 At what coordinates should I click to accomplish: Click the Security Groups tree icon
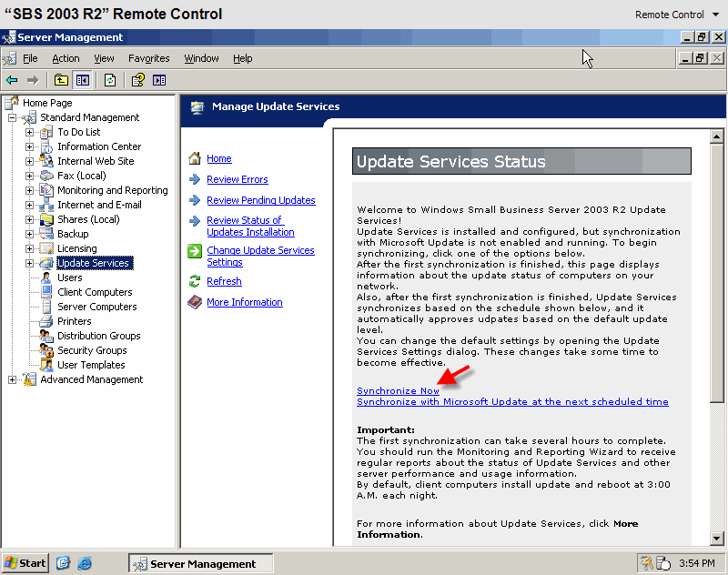pos(46,350)
